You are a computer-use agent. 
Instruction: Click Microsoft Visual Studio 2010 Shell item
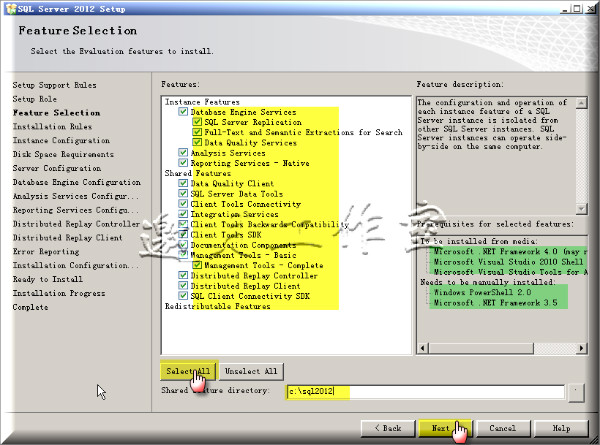[x=508, y=262]
